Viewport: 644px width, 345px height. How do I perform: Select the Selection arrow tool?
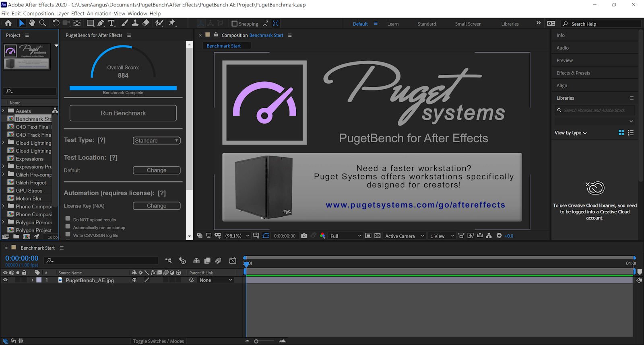[x=22, y=23]
